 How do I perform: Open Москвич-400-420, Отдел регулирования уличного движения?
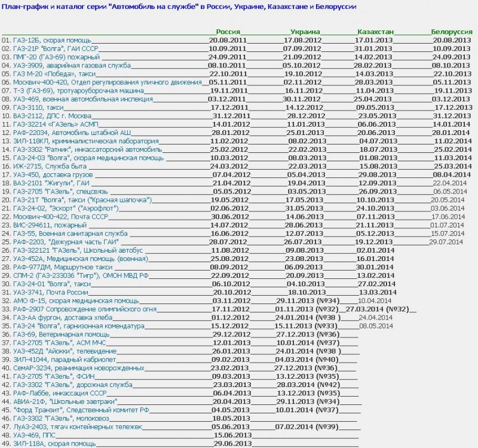(x=108, y=82)
